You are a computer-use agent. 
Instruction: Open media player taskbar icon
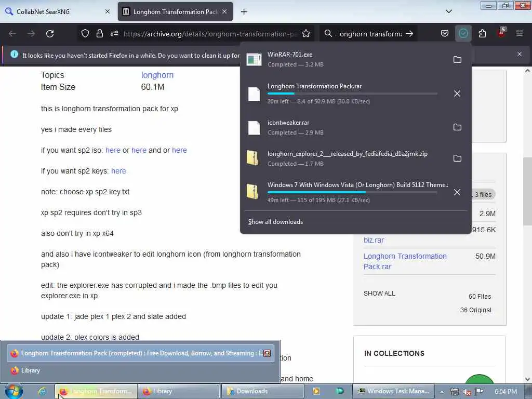click(316, 391)
